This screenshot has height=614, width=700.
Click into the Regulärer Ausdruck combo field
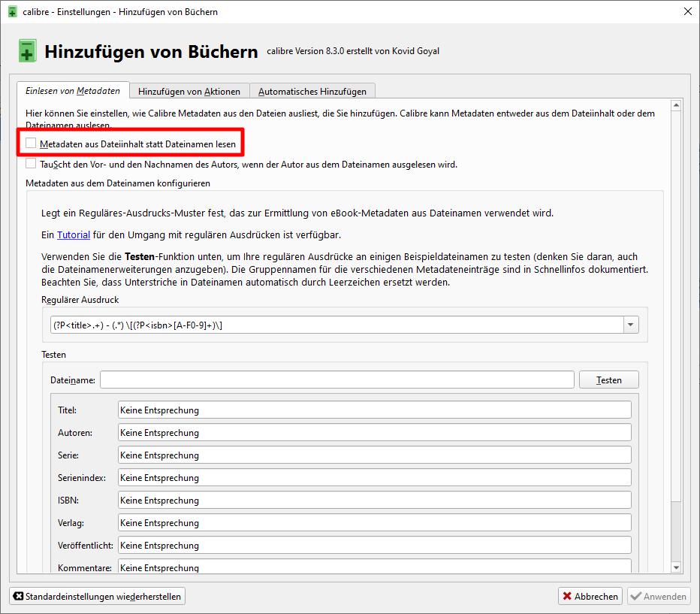tap(337, 325)
